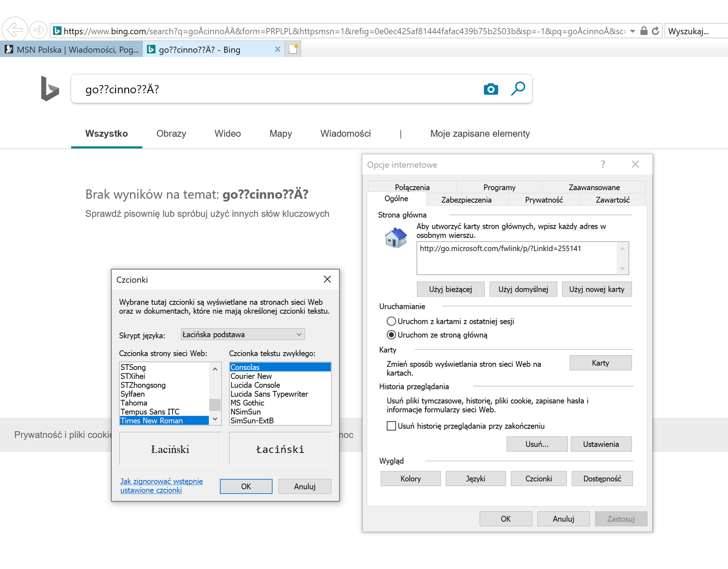
Task: Close the Bing browser tab
Action: pos(277,49)
